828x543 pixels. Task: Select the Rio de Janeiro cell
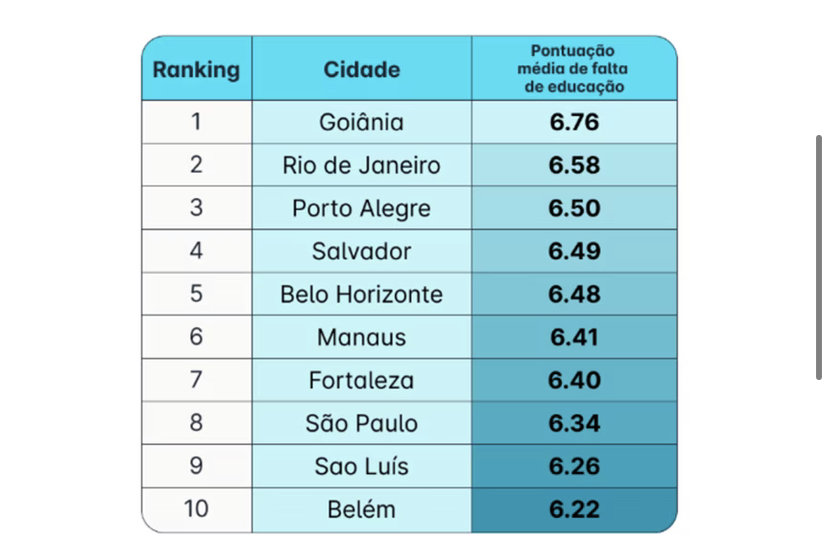(x=361, y=165)
